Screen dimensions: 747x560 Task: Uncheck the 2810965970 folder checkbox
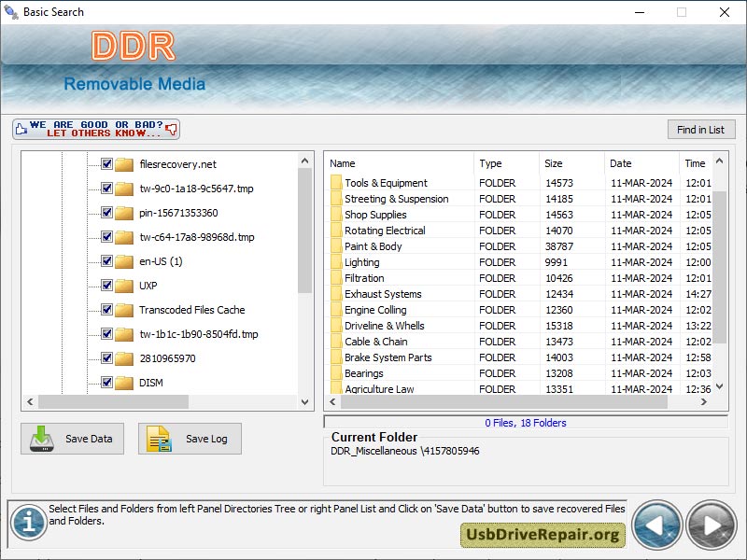point(106,358)
